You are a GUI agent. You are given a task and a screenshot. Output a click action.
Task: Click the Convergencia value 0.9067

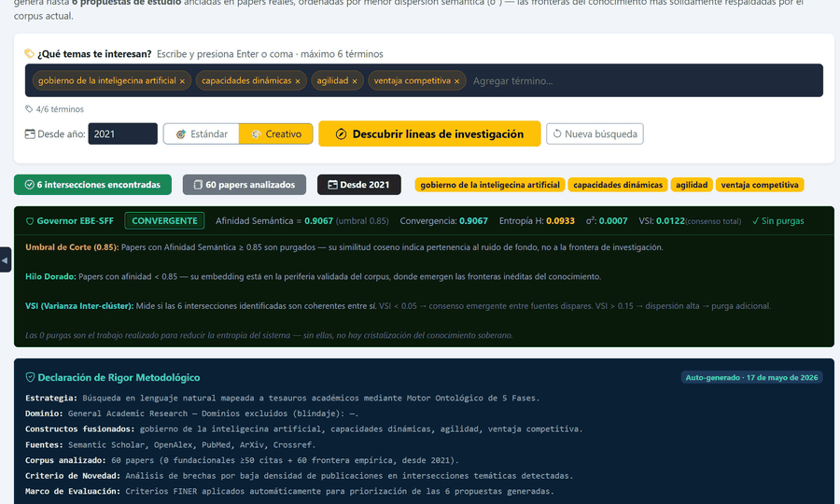pyautogui.click(x=473, y=220)
